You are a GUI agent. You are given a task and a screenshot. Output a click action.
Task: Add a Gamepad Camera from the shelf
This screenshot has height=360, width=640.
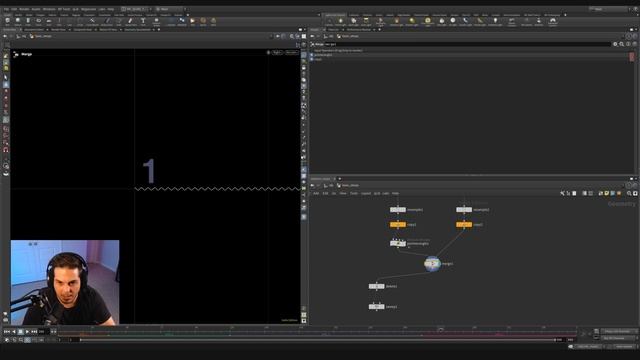[553, 22]
